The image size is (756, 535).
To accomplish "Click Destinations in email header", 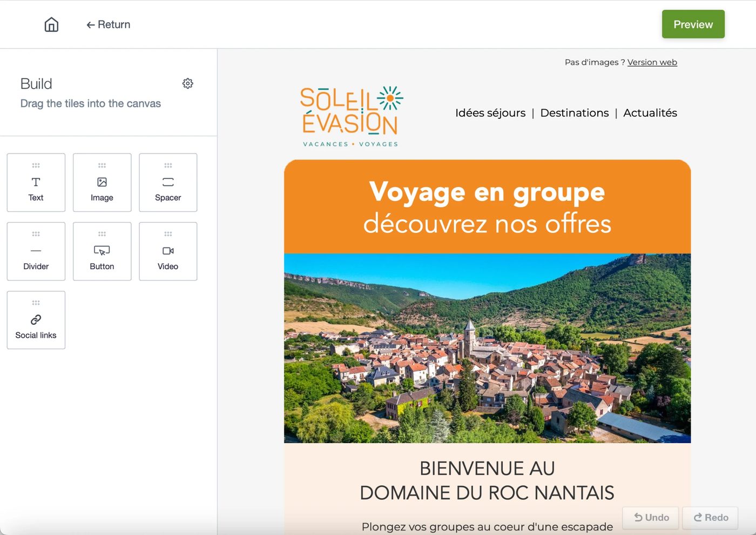I will click(x=575, y=113).
